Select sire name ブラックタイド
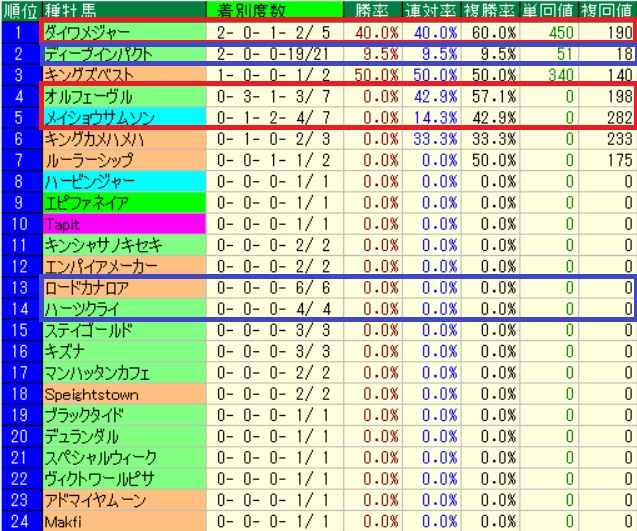This screenshot has height=531, width=637. 84,416
